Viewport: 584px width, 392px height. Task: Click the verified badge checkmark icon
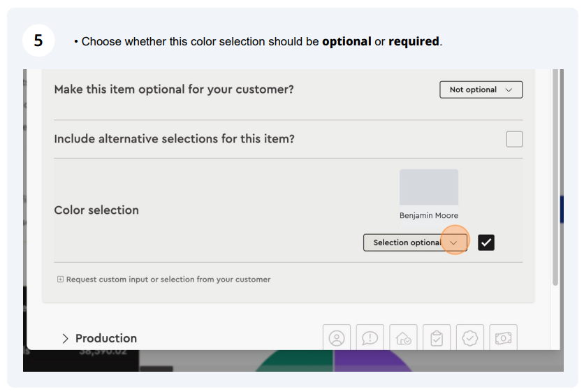pyautogui.click(x=469, y=337)
